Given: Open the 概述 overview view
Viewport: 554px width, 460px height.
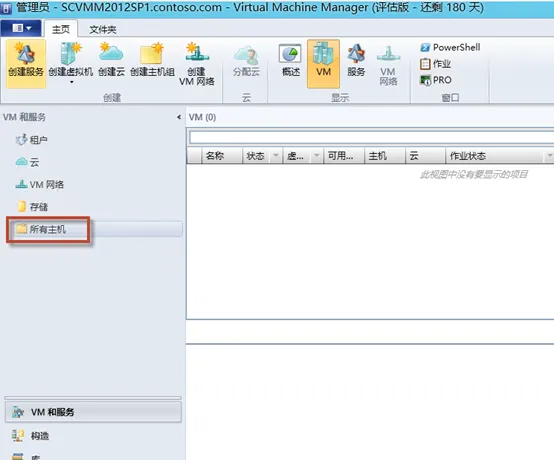Looking at the screenshot, I should point(291,59).
